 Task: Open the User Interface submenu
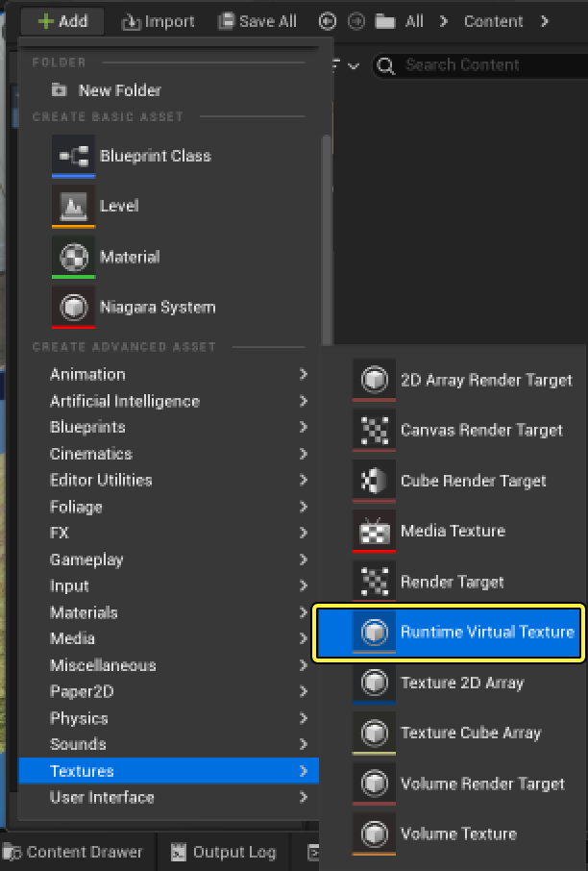[168, 797]
